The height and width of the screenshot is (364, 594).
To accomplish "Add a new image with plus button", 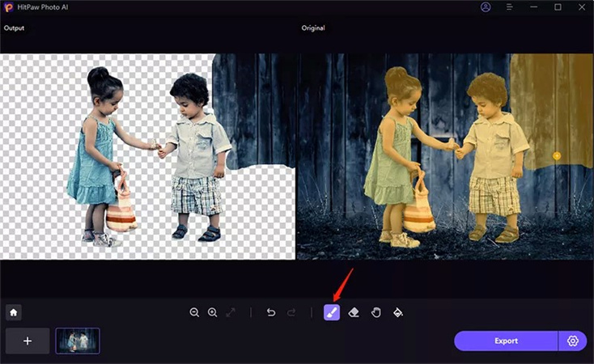I will point(28,341).
